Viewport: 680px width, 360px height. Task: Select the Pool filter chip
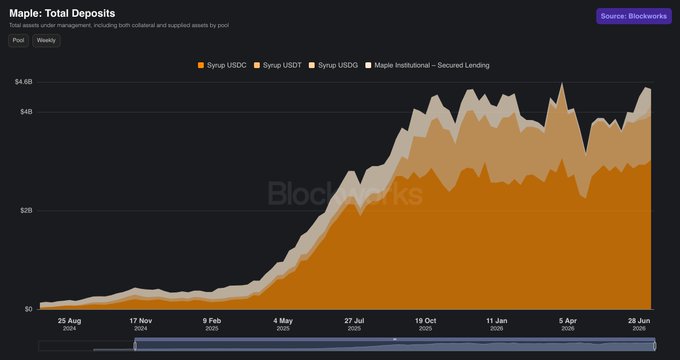pyautogui.click(x=18, y=40)
